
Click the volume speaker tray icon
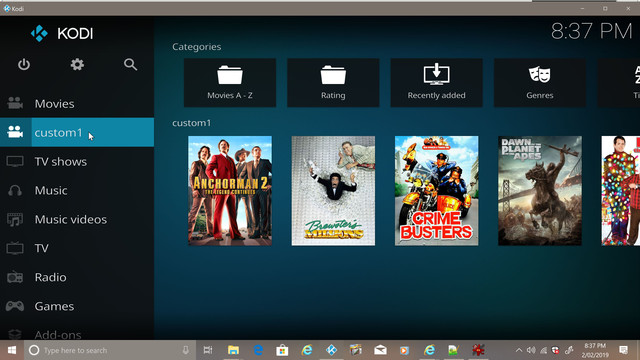(531, 350)
